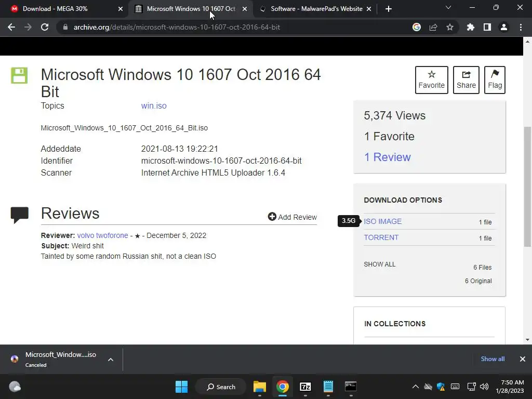The image size is (532, 399).
Task: Flag this item
Action: 495,79
